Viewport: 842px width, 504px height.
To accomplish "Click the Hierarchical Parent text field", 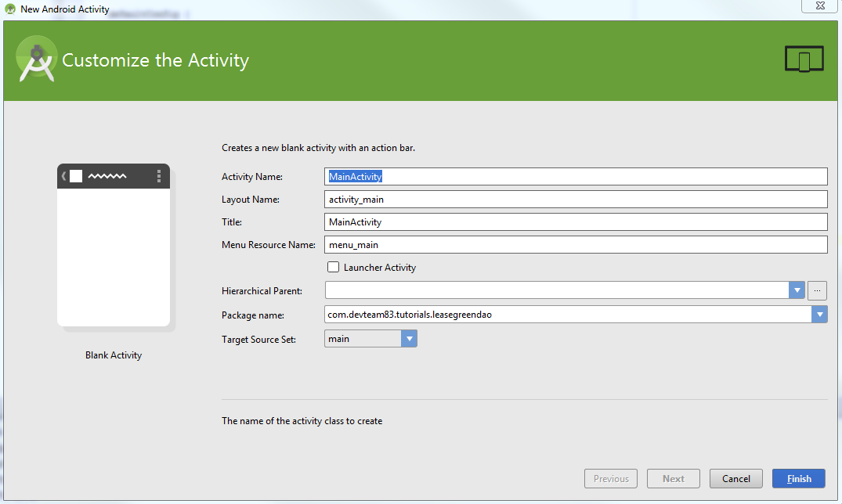I will pyautogui.click(x=557, y=290).
